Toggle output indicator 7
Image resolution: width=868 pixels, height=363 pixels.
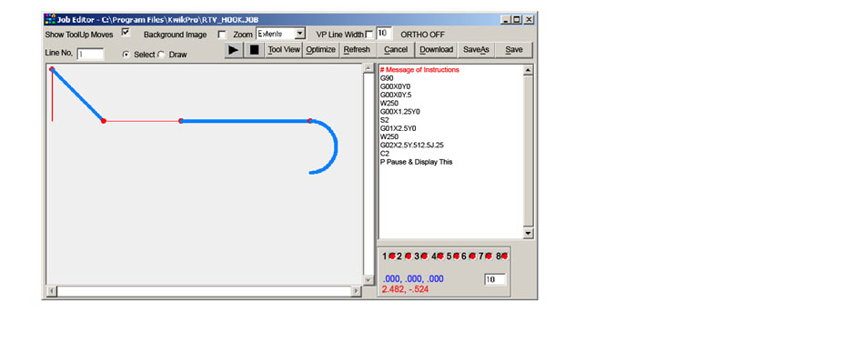(x=489, y=257)
